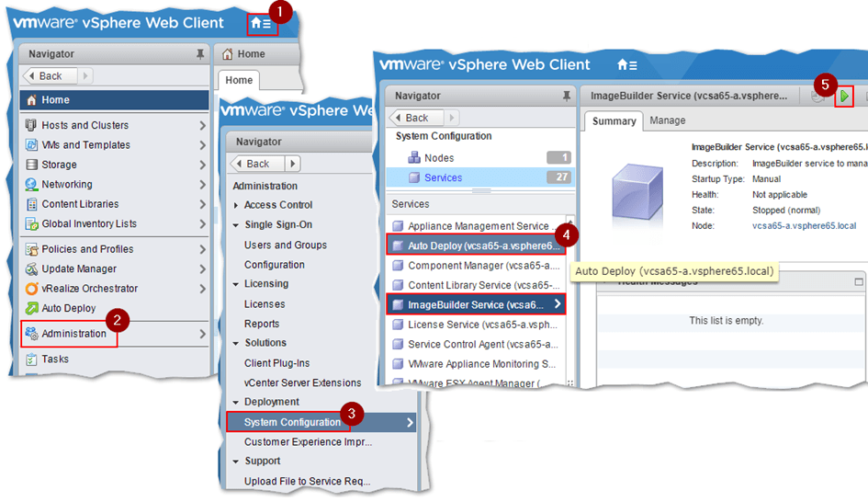This screenshot has height=502, width=868.
Task: Collapse the Solutions section
Action: click(236, 344)
